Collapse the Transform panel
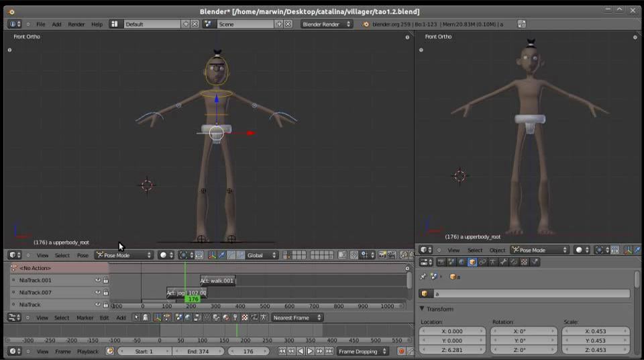644x360 pixels. tap(422, 308)
